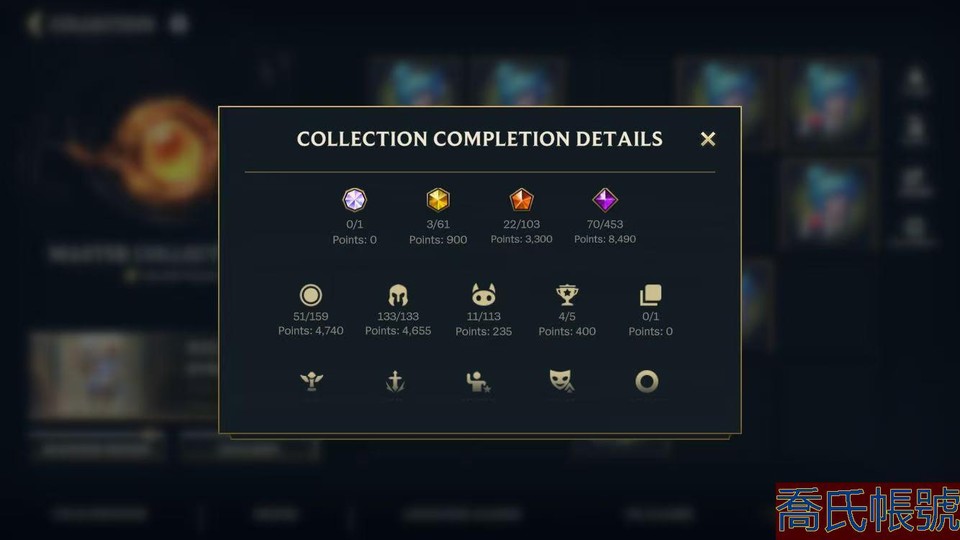Select the winged figure icon in bottom row

(312, 381)
